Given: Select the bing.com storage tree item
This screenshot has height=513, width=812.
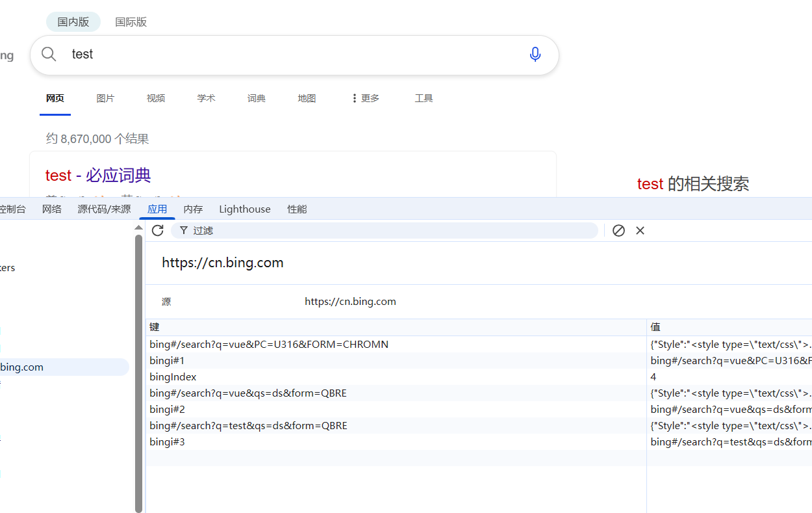Looking at the screenshot, I should [64, 367].
